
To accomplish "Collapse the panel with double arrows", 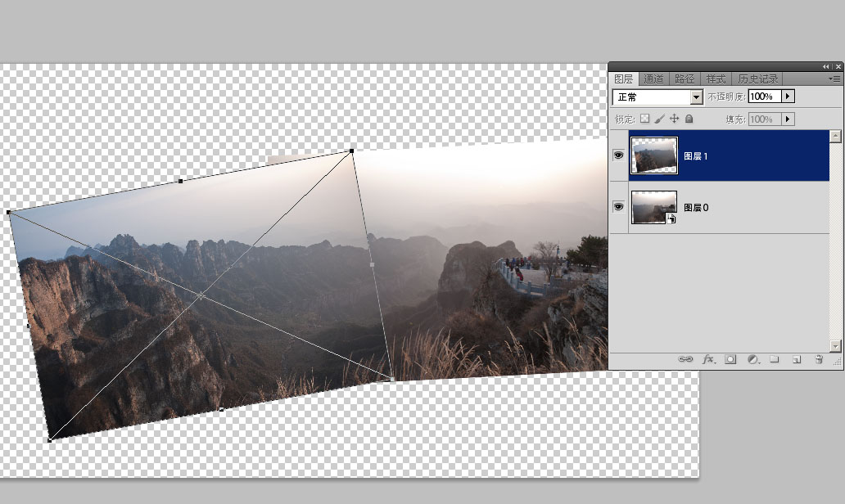I will pyautogui.click(x=826, y=66).
